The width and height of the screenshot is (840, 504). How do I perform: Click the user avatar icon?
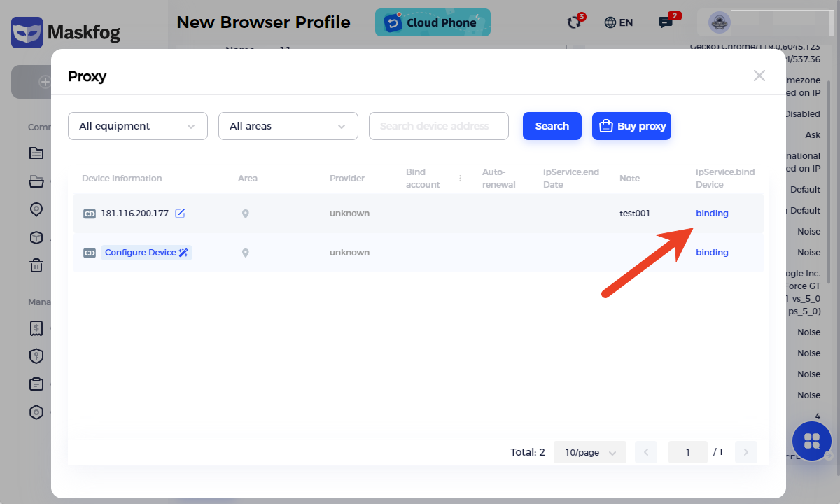[x=720, y=22]
